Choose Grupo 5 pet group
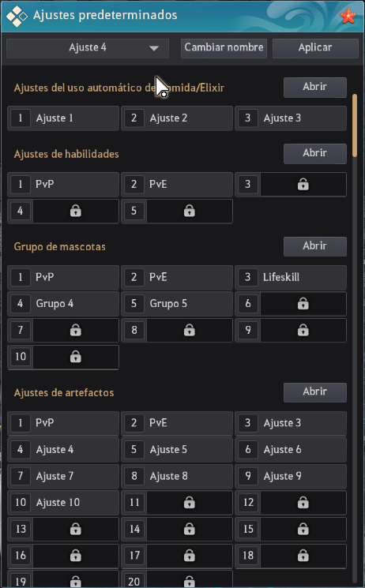Image resolution: width=365 pixels, height=588 pixels. (x=177, y=304)
